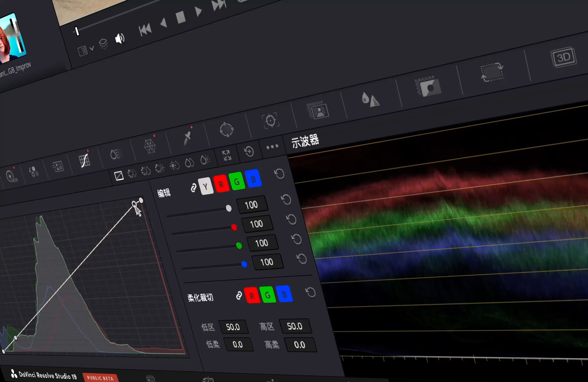Image resolution: width=588 pixels, height=382 pixels.
Task: Click the viewer scrubber playhead marker
Action: point(77,31)
